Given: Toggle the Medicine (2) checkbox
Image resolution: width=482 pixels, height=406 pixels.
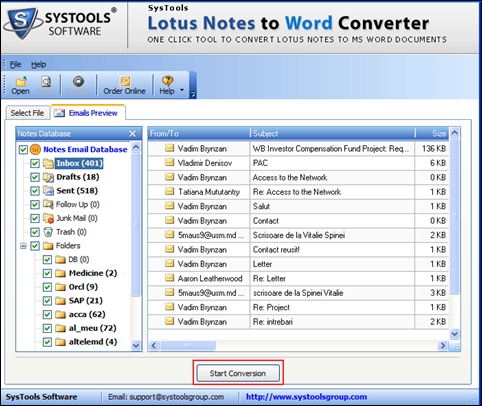Looking at the screenshot, I should coord(47,273).
